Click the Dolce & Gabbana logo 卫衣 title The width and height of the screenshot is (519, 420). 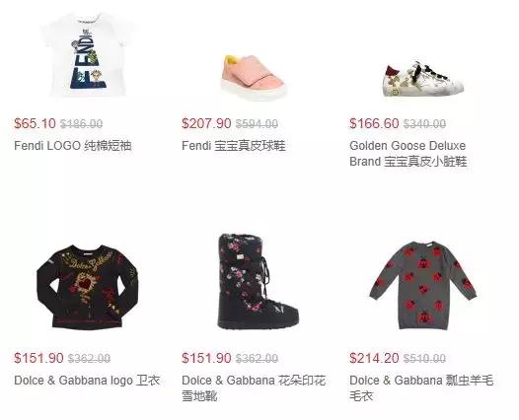pos(87,381)
